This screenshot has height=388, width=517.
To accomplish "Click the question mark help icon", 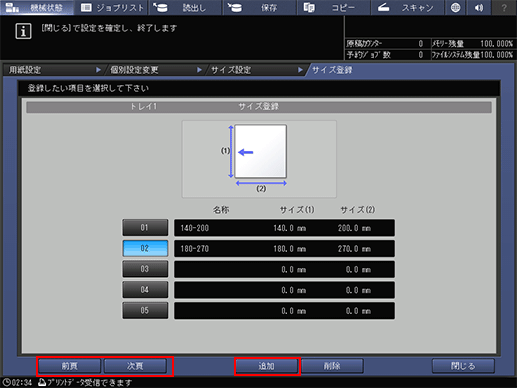I will coord(504,7).
